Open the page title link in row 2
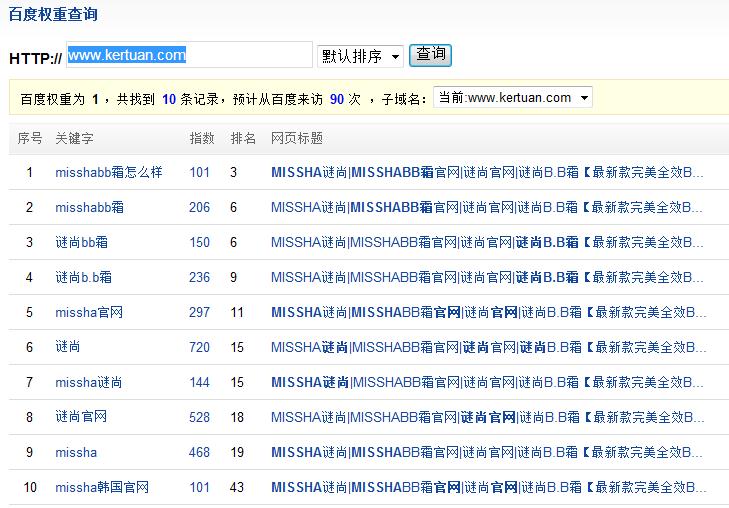 click(x=487, y=207)
